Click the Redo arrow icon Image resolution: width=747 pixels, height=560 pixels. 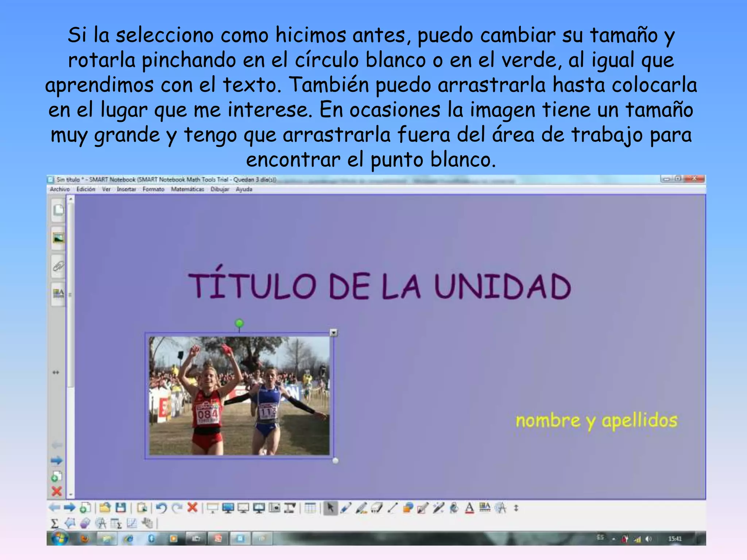177,507
